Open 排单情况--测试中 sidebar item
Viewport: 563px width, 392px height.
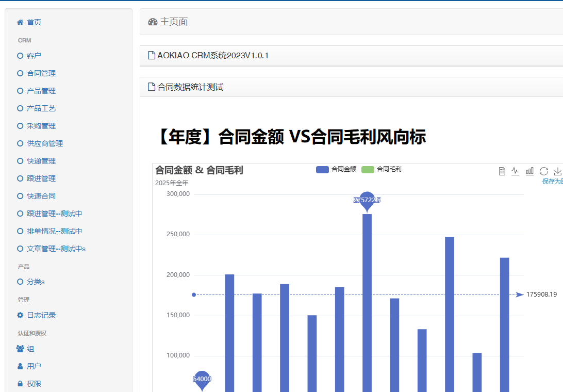tap(49, 232)
